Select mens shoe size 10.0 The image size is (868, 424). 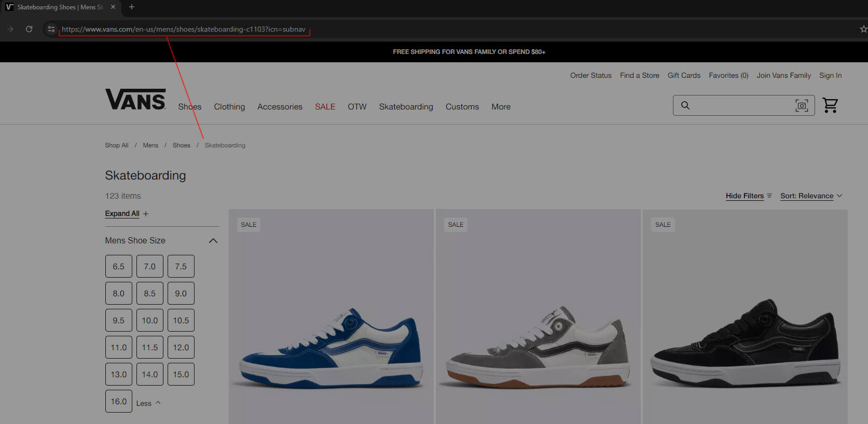[x=150, y=321]
